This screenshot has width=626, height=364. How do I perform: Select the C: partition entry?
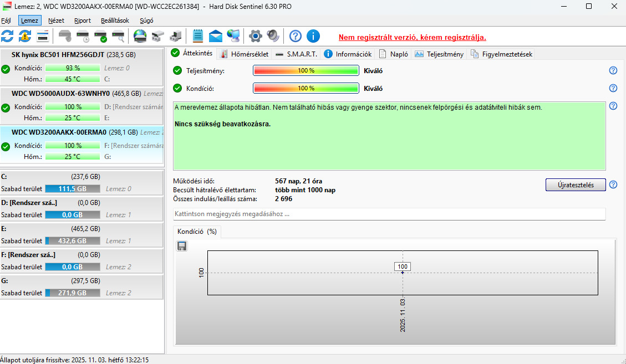point(82,183)
